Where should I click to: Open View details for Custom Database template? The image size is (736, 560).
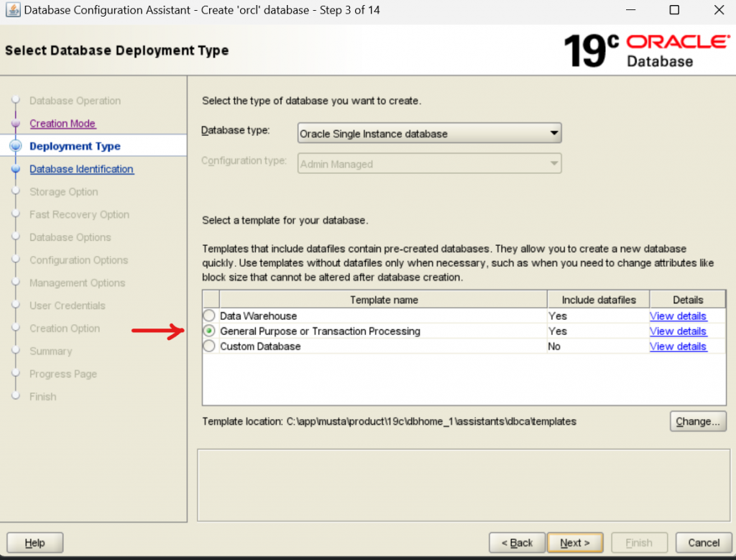(x=678, y=346)
